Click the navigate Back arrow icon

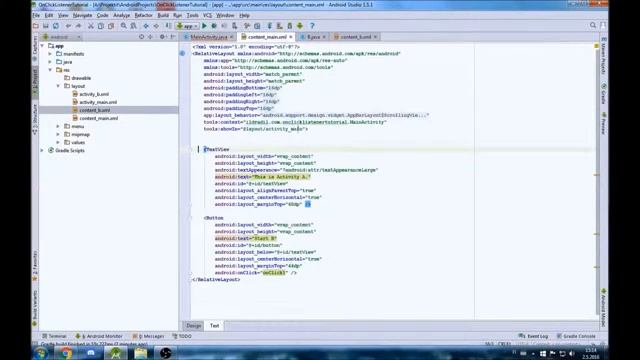(146, 26)
